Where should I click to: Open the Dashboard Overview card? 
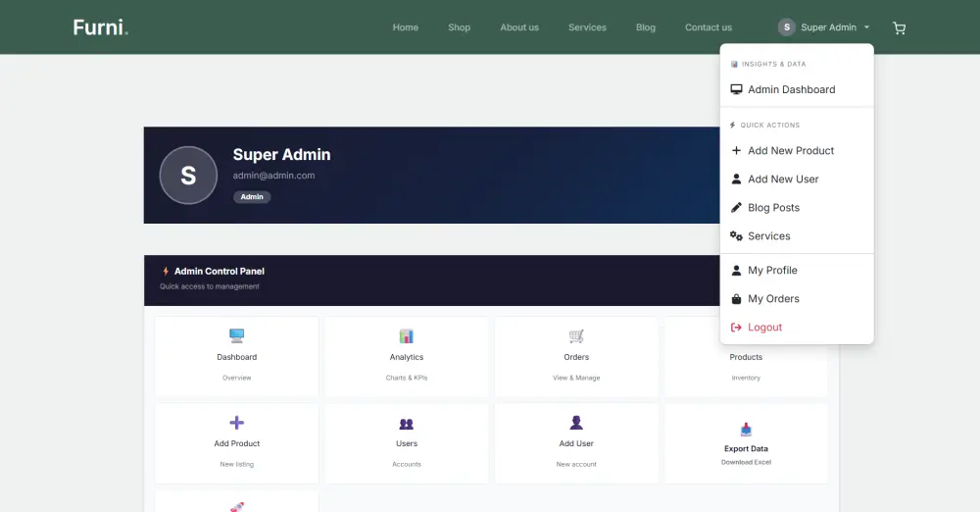click(x=237, y=357)
